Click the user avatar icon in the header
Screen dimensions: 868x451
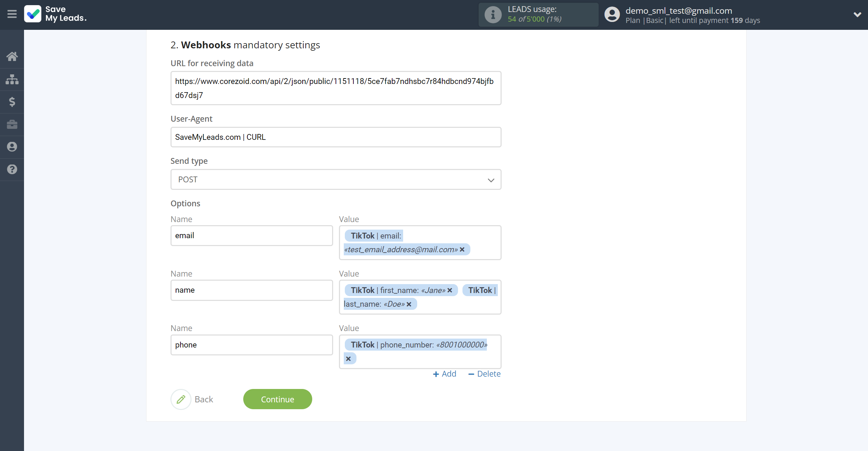click(x=612, y=15)
